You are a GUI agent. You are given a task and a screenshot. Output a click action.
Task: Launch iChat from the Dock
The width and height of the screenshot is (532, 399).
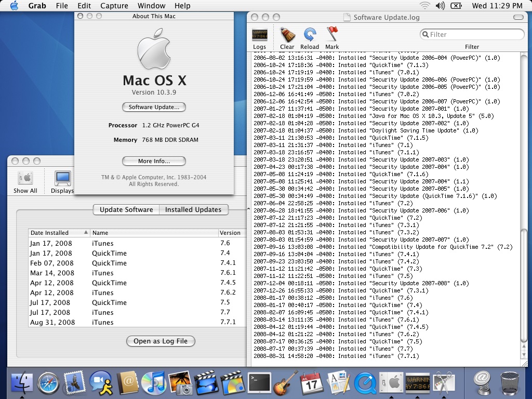101,383
